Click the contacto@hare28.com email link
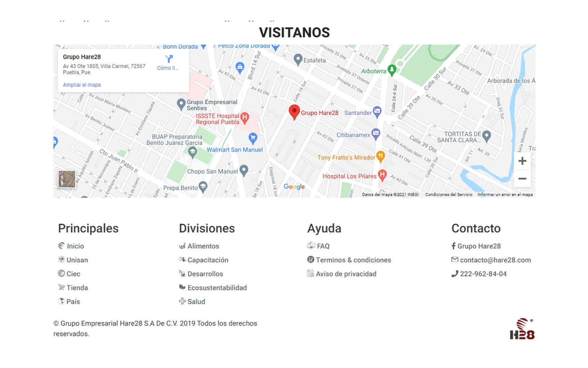 pyautogui.click(x=495, y=260)
